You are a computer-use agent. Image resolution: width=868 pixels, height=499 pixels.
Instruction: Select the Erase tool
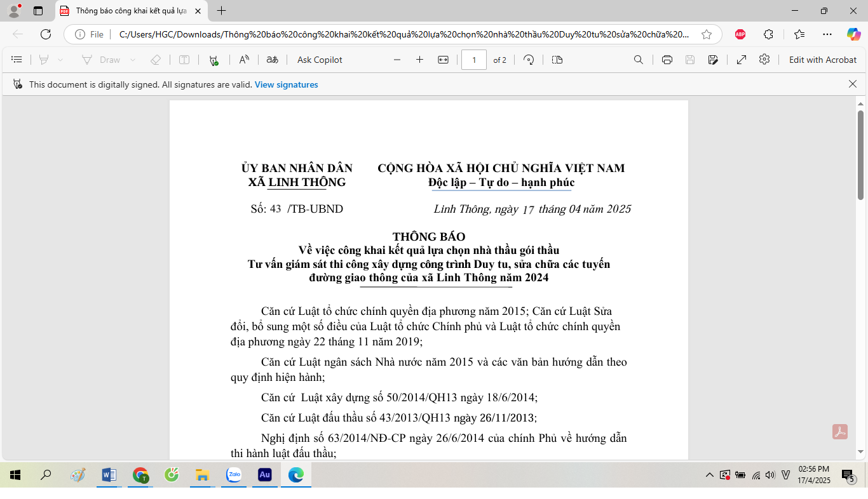(155, 60)
